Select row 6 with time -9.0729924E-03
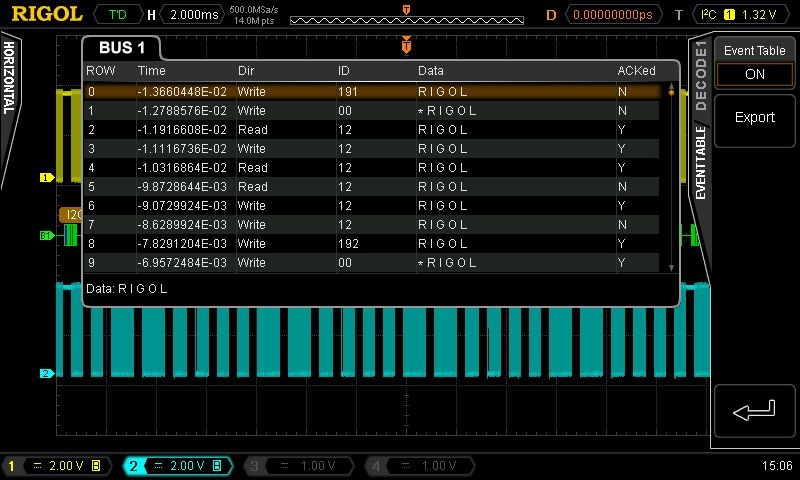800x480 pixels. 371,206
